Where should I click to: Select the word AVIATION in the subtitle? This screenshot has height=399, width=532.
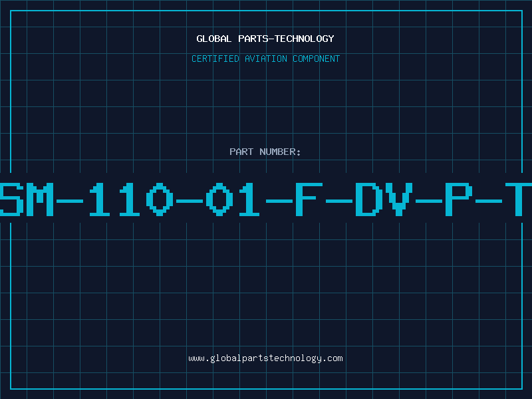point(266,59)
